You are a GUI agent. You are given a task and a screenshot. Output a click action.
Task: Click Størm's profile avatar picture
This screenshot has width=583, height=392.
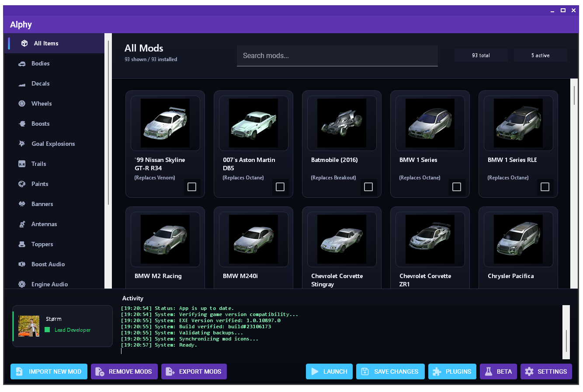click(x=29, y=326)
